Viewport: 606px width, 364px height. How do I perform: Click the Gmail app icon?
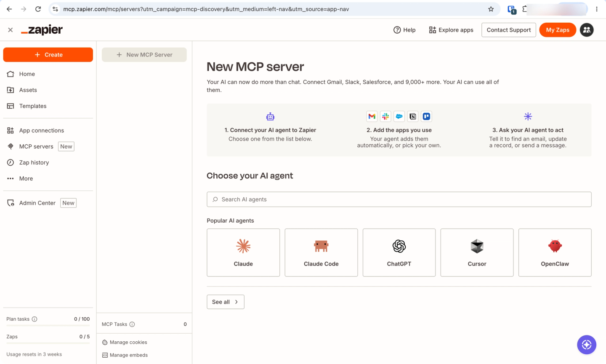[x=372, y=117]
